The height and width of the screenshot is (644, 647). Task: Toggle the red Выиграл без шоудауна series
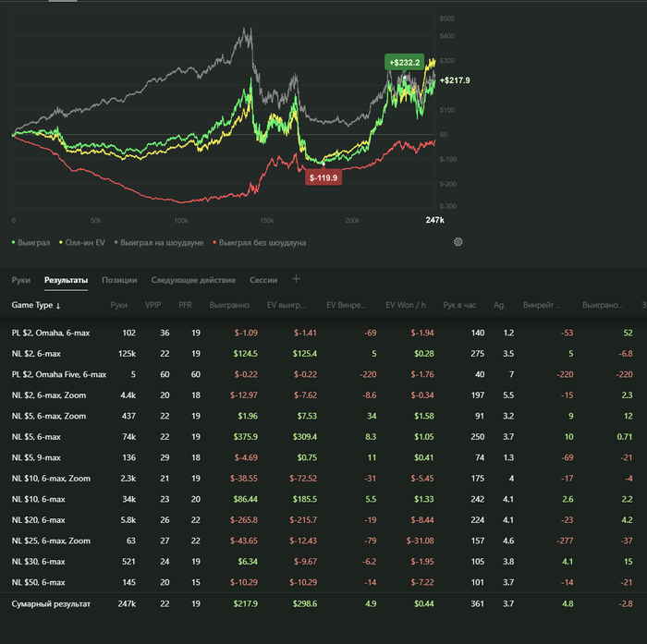coord(259,243)
